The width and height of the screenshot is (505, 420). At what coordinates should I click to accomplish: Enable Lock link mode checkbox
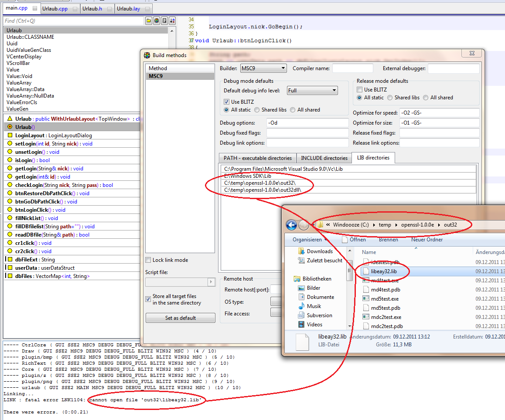tap(148, 260)
